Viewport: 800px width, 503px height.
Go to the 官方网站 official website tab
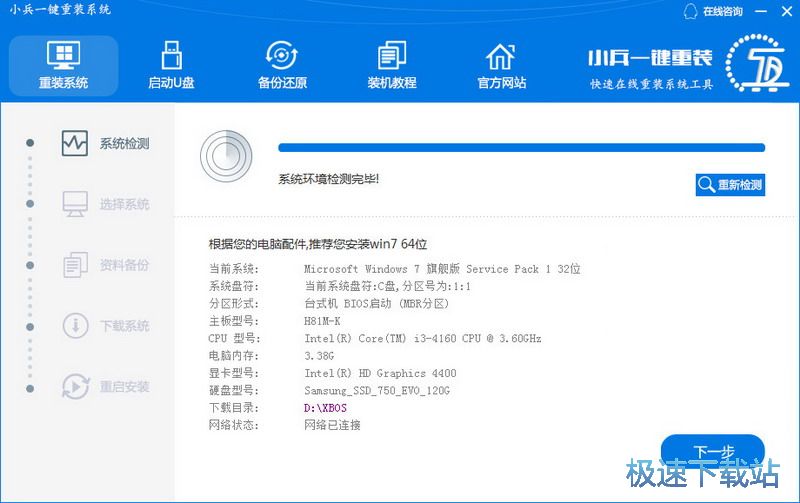(x=501, y=65)
